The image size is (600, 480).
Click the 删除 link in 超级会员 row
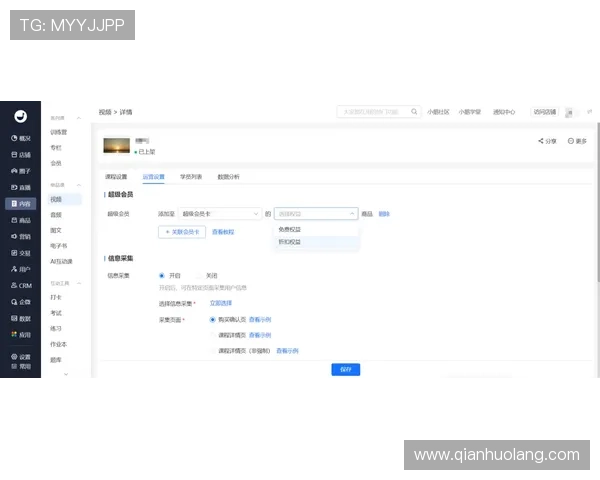pyautogui.click(x=384, y=214)
